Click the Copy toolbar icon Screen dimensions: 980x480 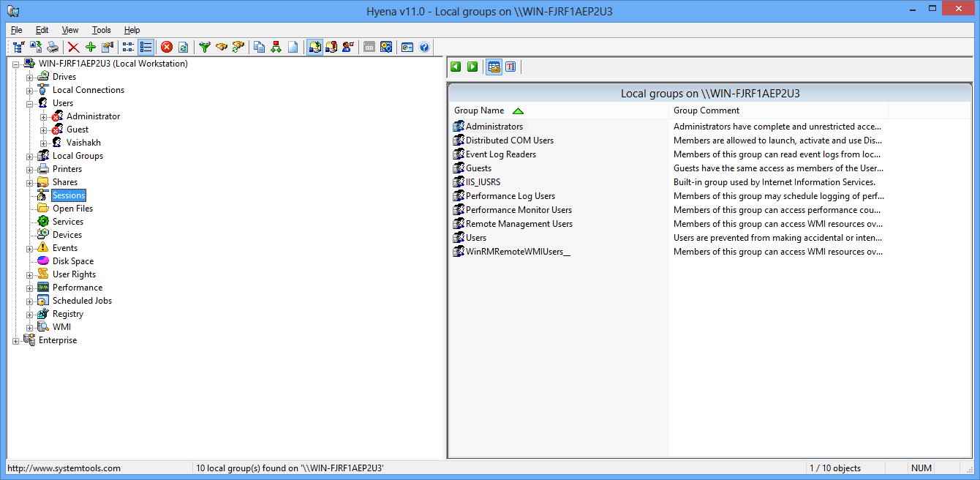tap(260, 47)
